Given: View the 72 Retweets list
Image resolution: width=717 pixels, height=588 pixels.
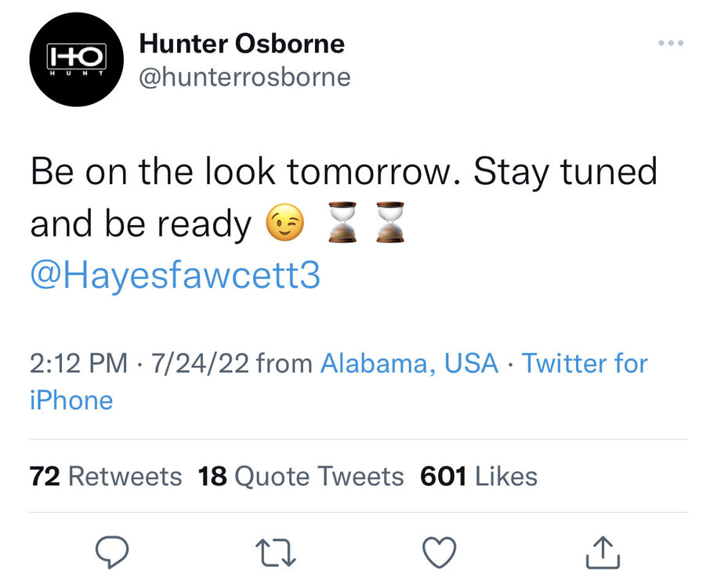Looking at the screenshot, I should click(106, 476).
